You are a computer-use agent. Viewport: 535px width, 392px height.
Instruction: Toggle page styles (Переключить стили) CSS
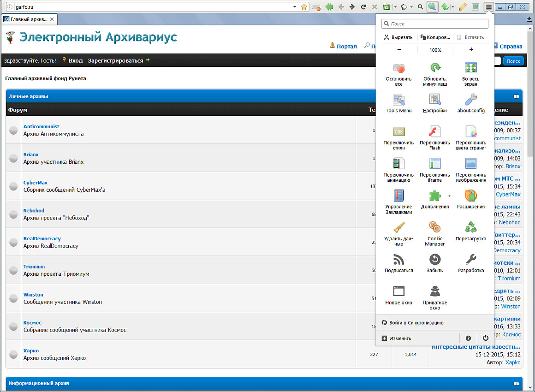398,132
